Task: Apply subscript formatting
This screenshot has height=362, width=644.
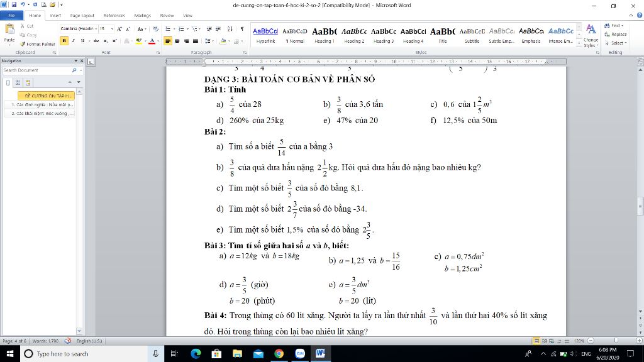Action: pos(105,41)
